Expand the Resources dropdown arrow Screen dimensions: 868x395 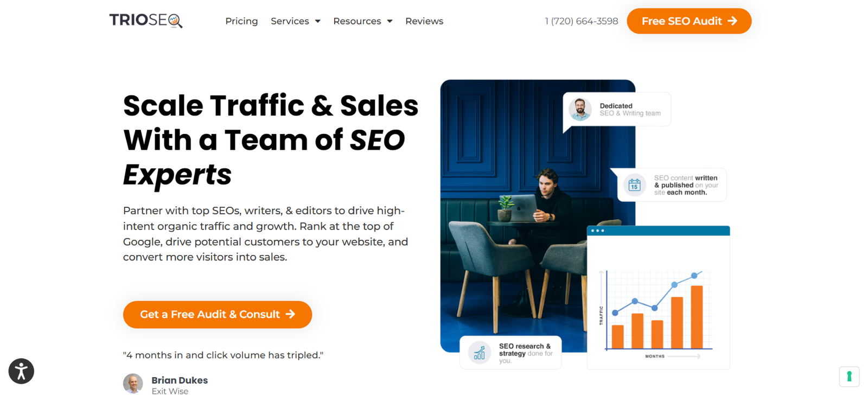pyautogui.click(x=390, y=21)
